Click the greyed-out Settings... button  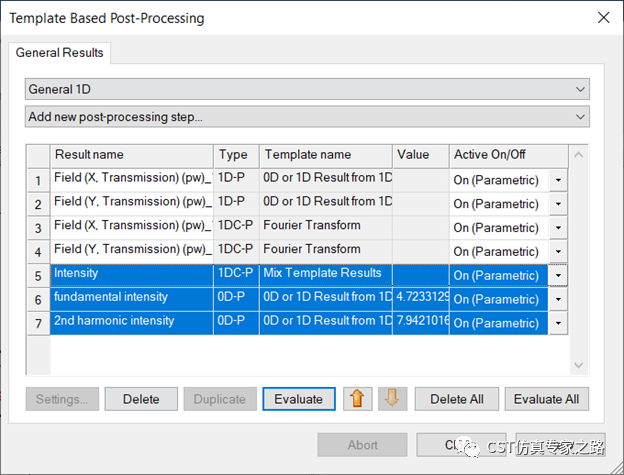pyautogui.click(x=62, y=399)
